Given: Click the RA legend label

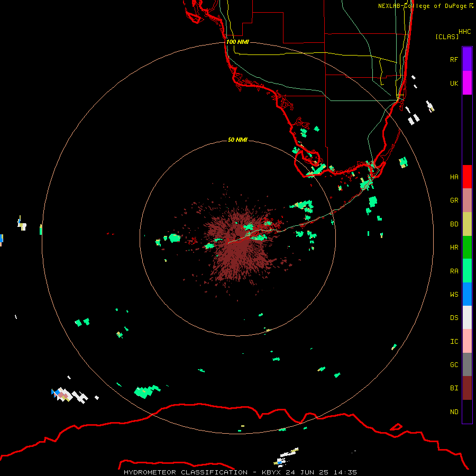Looking at the screenshot, I should pyautogui.click(x=454, y=271).
